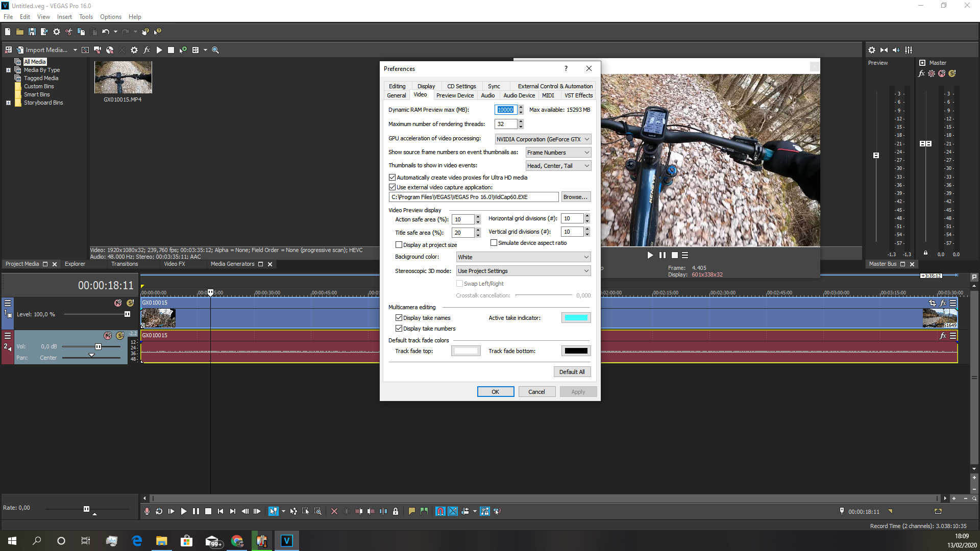Toggle Use external video capture application
Image resolution: width=980 pixels, height=551 pixels.
point(393,187)
